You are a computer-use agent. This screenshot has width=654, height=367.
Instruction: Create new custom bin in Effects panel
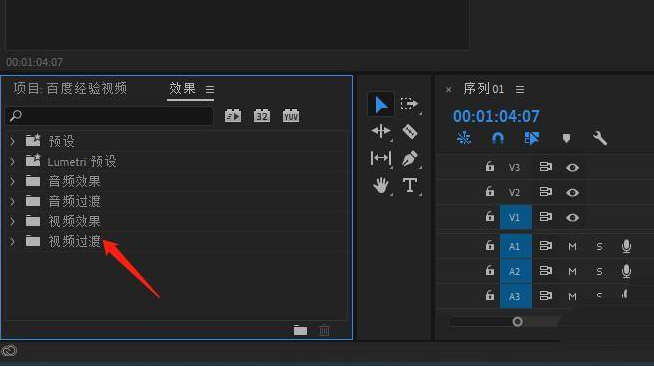pyautogui.click(x=300, y=331)
